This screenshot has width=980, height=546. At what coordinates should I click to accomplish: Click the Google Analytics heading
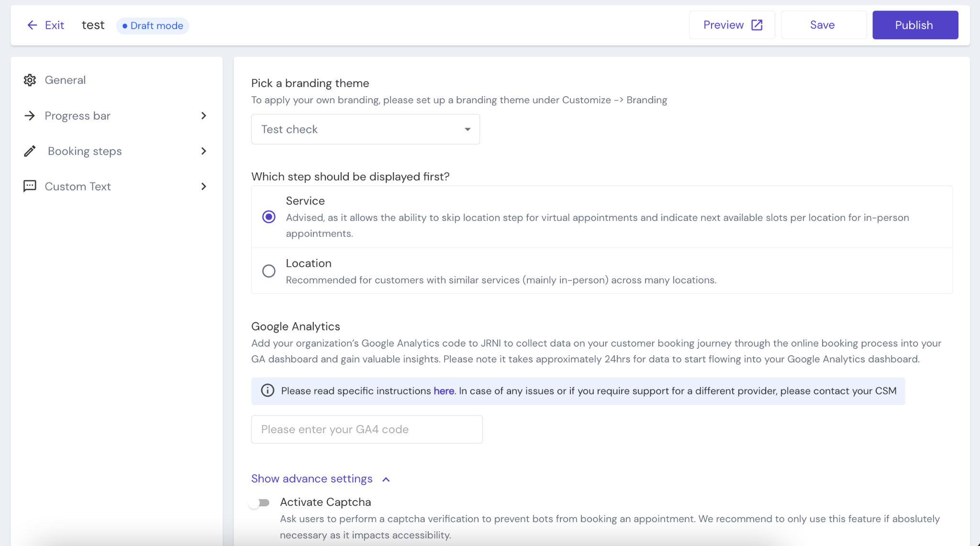(x=295, y=326)
